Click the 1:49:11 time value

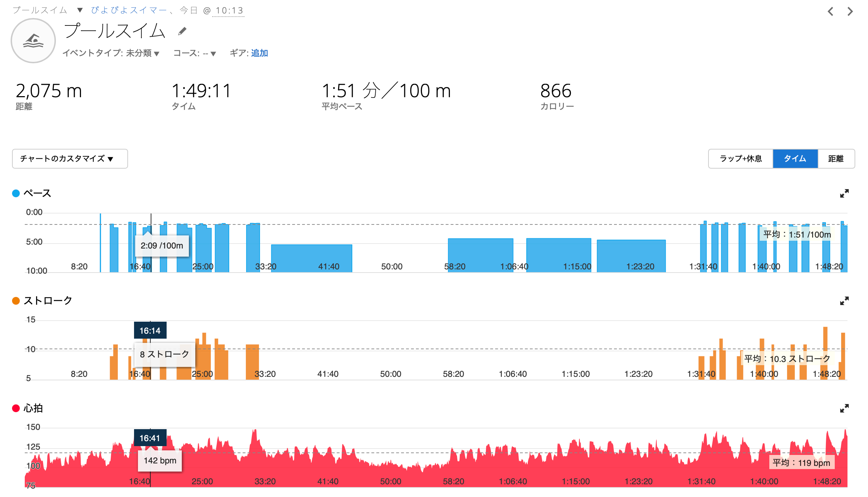pyautogui.click(x=201, y=91)
